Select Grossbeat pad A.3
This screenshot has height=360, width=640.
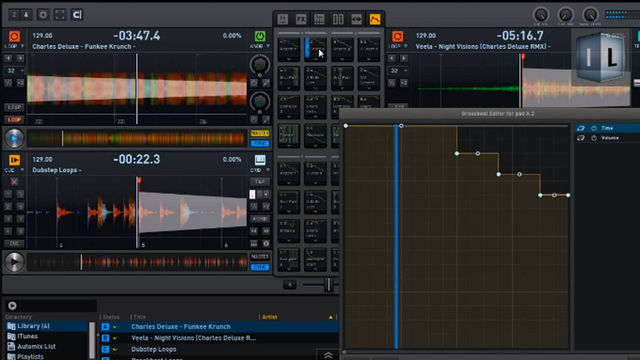[342, 49]
